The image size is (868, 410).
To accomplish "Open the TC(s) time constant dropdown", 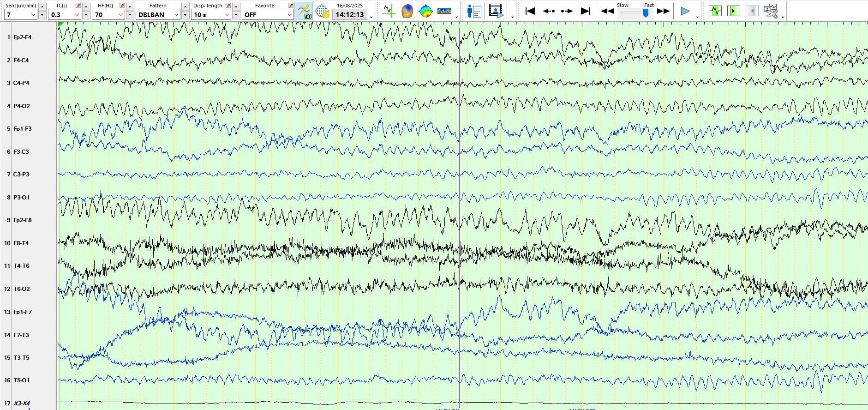I will pos(64,15).
